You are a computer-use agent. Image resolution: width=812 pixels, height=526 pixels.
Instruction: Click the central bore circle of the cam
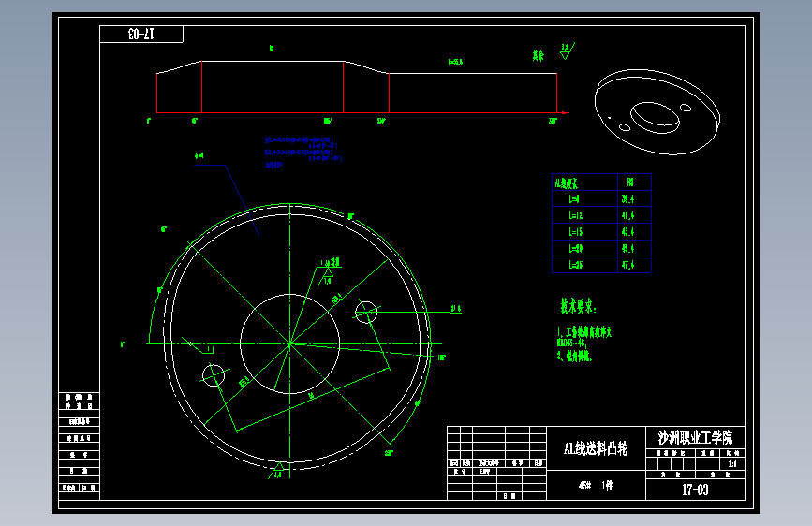(290, 343)
